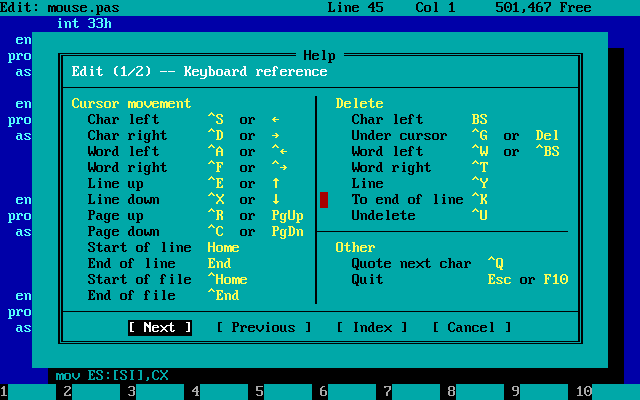Click the yellow 'Delete' section heading
This screenshot has width=640, height=400.
[x=360, y=103]
